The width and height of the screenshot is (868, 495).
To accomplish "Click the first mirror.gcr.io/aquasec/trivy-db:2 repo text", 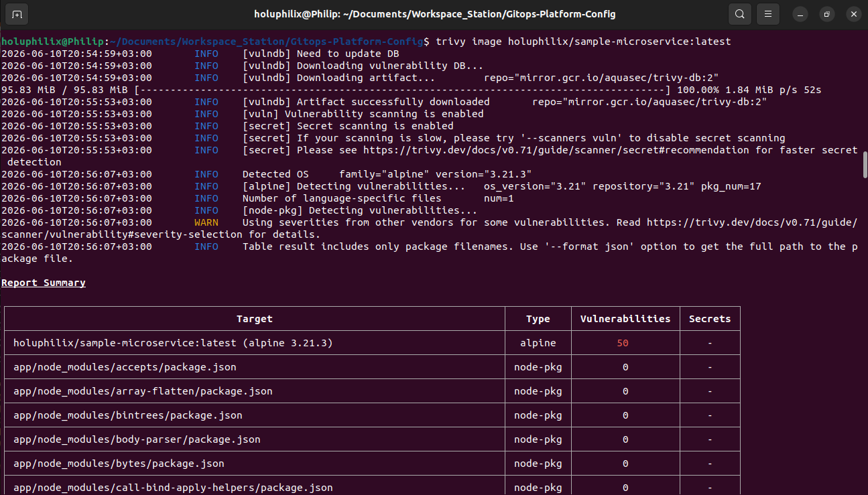I will tap(601, 78).
